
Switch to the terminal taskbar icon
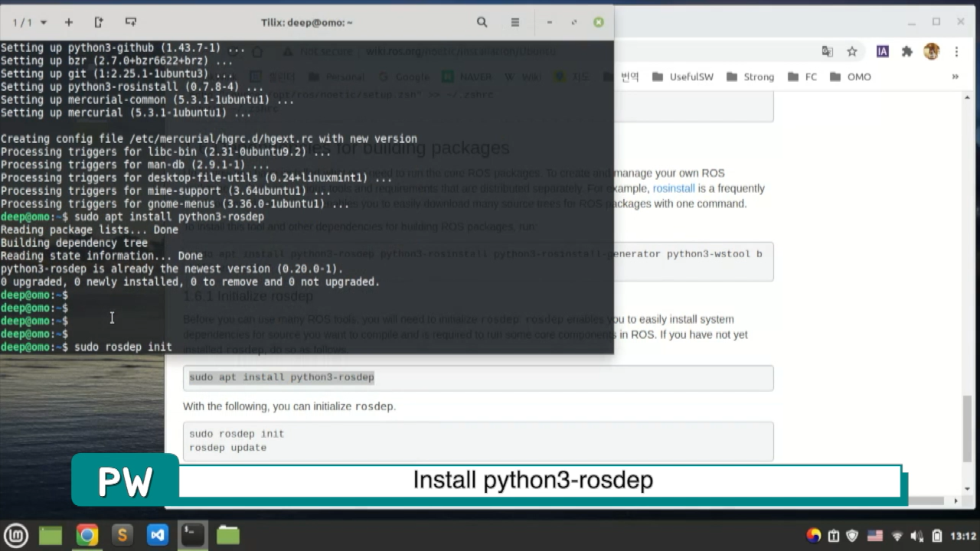pyautogui.click(x=193, y=535)
